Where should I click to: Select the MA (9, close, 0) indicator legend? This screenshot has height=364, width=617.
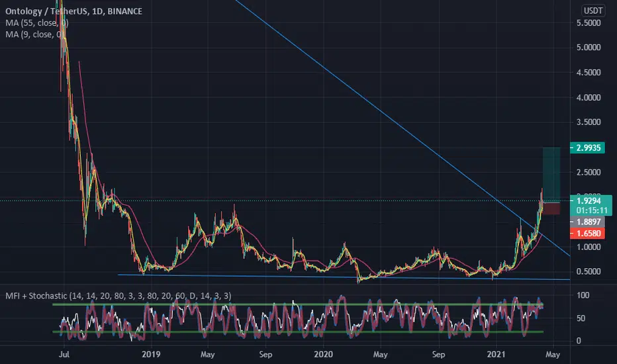pyautogui.click(x=33, y=34)
